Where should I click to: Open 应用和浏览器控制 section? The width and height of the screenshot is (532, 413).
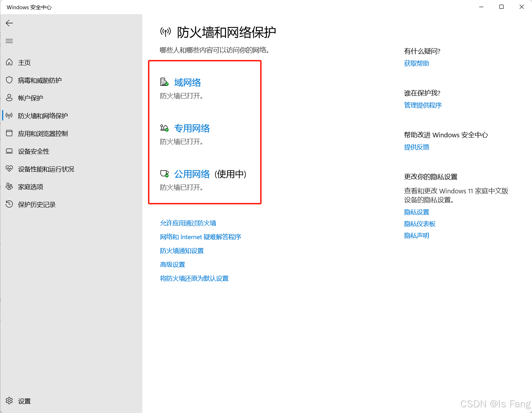[43, 133]
